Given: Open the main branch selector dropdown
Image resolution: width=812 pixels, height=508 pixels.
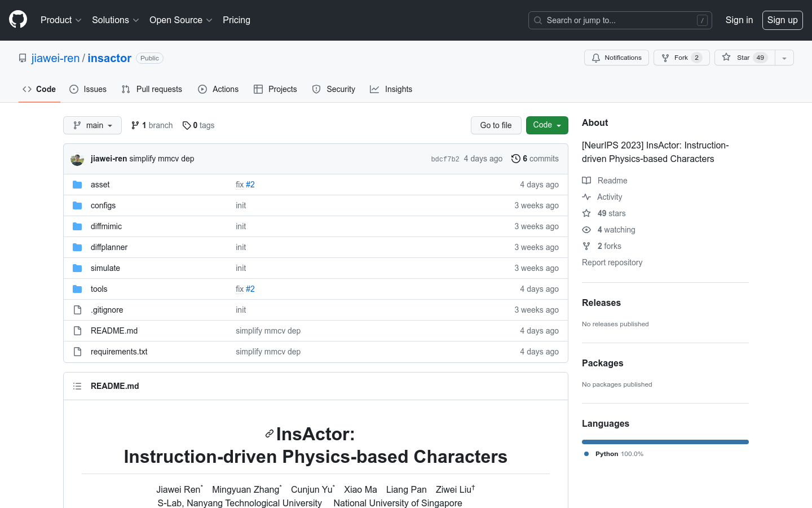Looking at the screenshot, I should (x=92, y=125).
